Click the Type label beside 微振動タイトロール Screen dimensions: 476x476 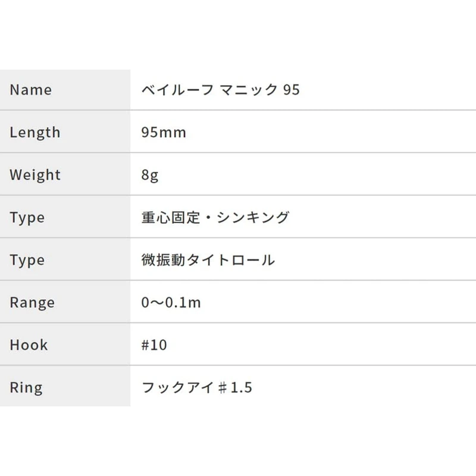point(27,260)
